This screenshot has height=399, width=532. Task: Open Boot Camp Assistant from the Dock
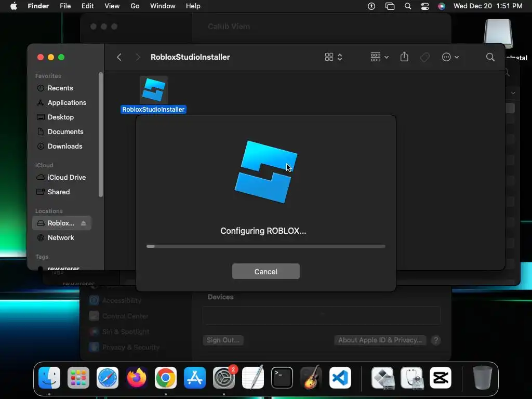pyautogui.click(x=383, y=378)
